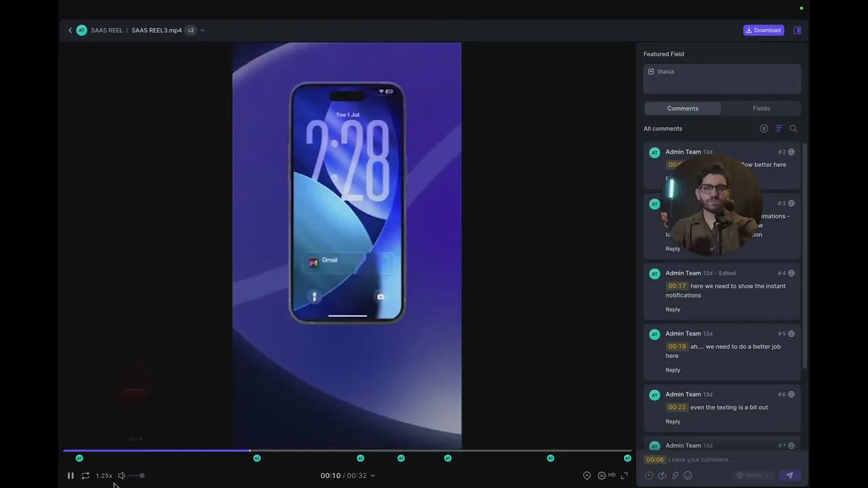Jump to the 00:22 timestamp in comment #6
Image resolution: width=868 pixels, height=488 pixels.
click(677, 407)
